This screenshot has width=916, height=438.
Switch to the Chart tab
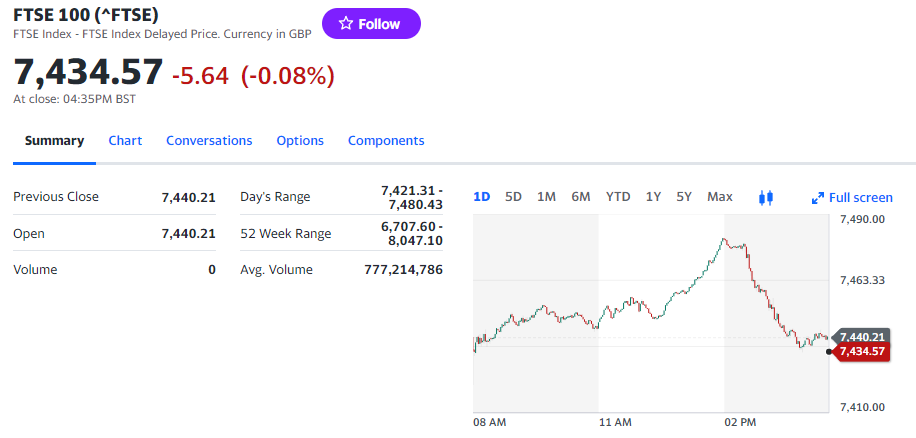125,141
